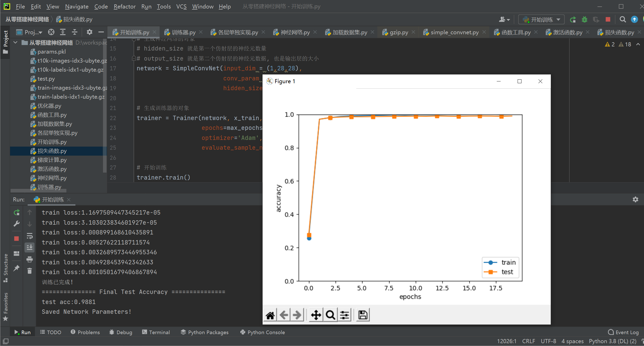This screenshot has height=346, width=644.
Task: Hide the Project panel with minus icon
Action: 101,32
